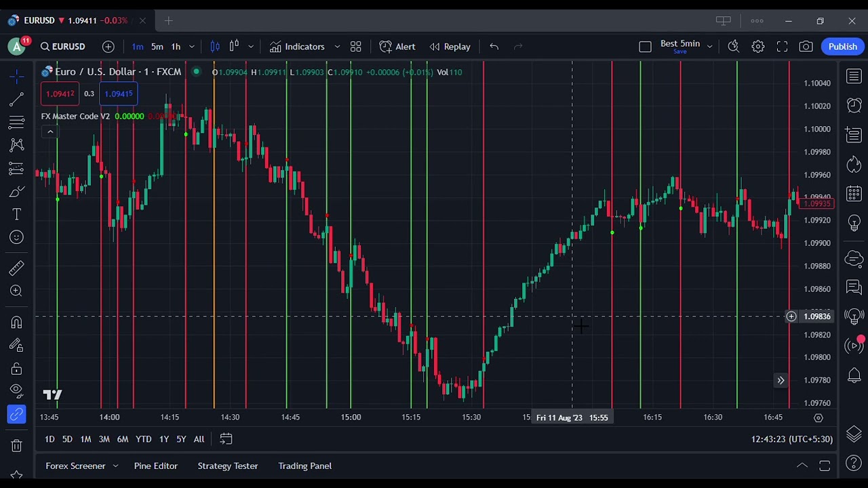
Task: Switch to the 1h timeframe
Action: (176, 47)
